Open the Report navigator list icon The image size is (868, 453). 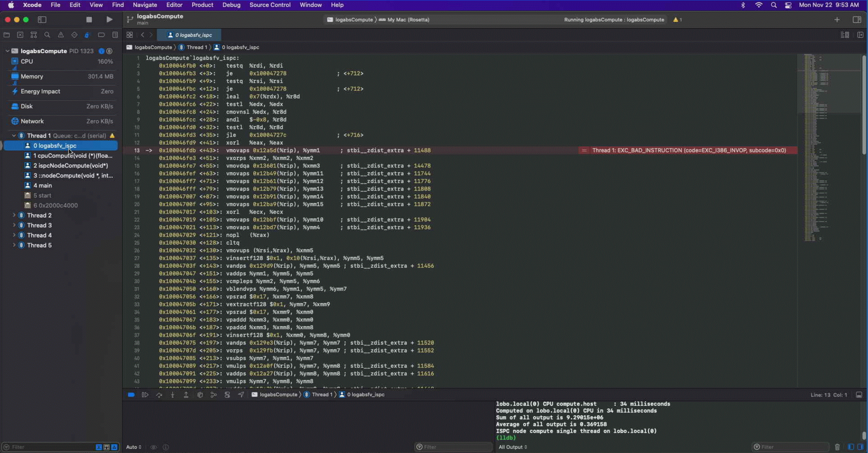tap(115, 35)
